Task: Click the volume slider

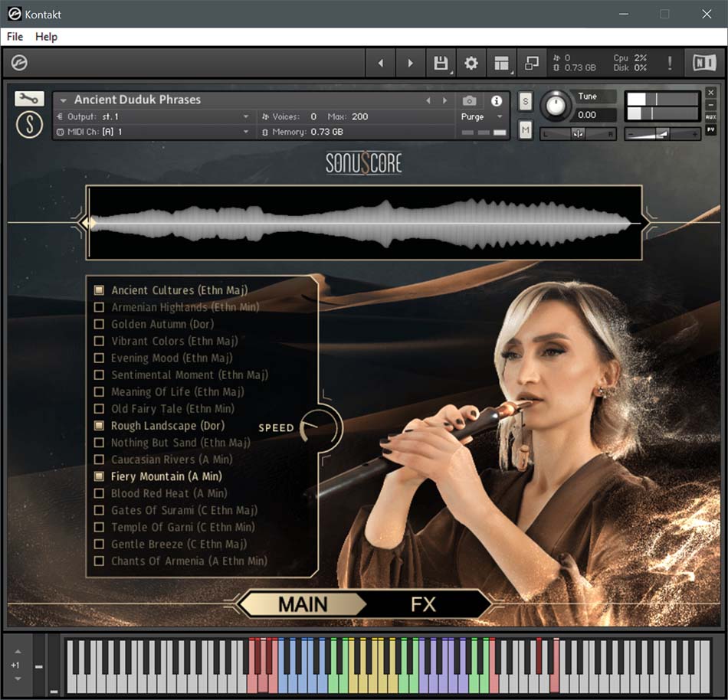Action: (x=662, y=134)
